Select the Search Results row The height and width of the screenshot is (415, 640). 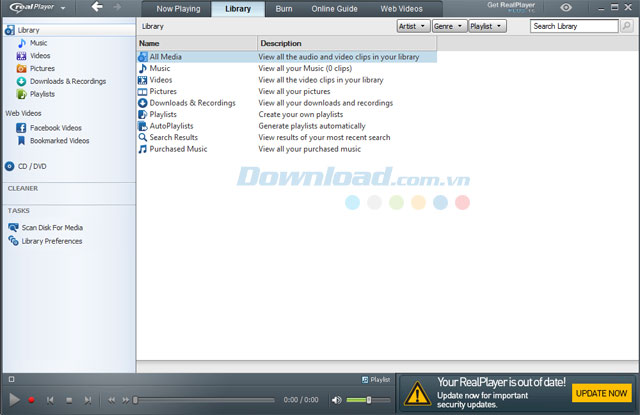coord(287,138)
